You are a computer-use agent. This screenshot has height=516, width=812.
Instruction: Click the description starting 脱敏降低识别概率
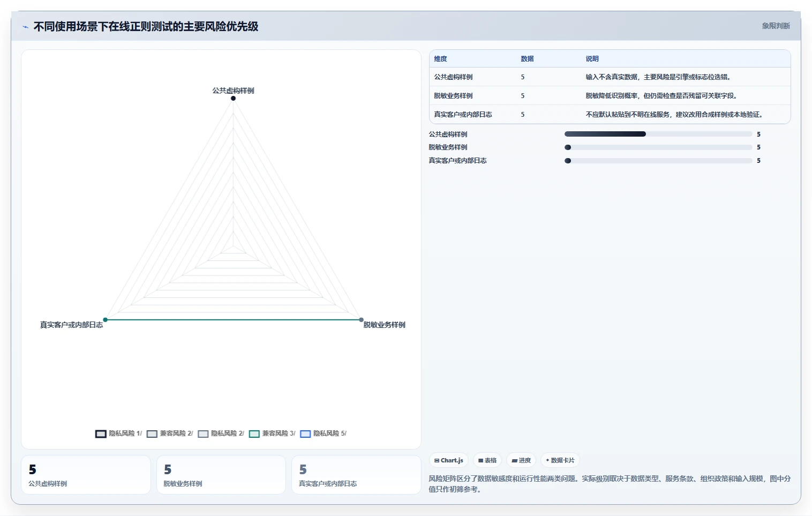tap(661, 96)
